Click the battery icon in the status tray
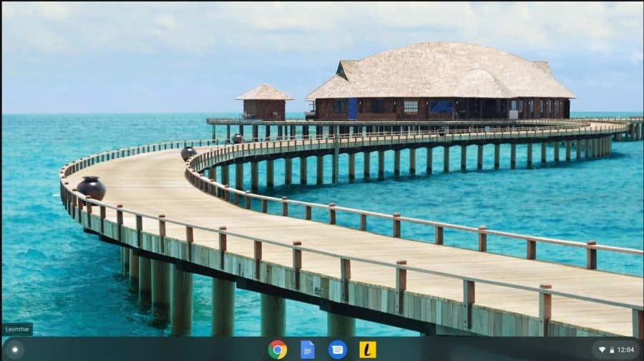The height and width of the screenshot is (361, 644). (612, 350)
